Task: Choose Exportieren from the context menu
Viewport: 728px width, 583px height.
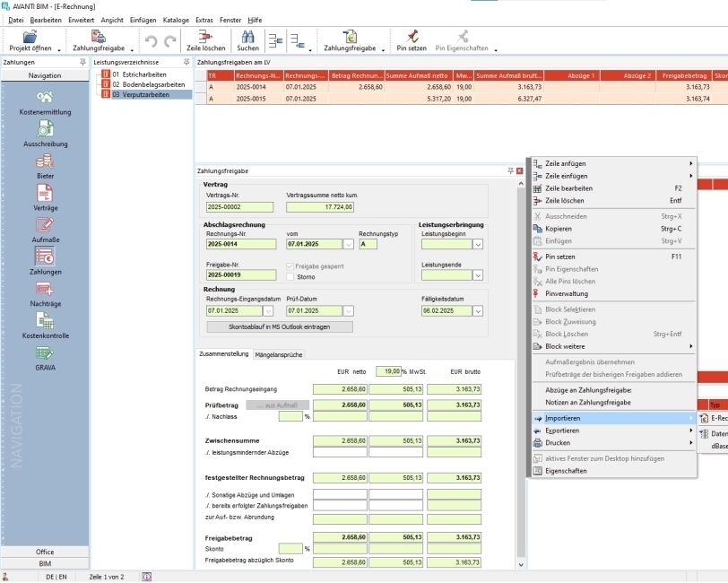Action: pos(563,431)
